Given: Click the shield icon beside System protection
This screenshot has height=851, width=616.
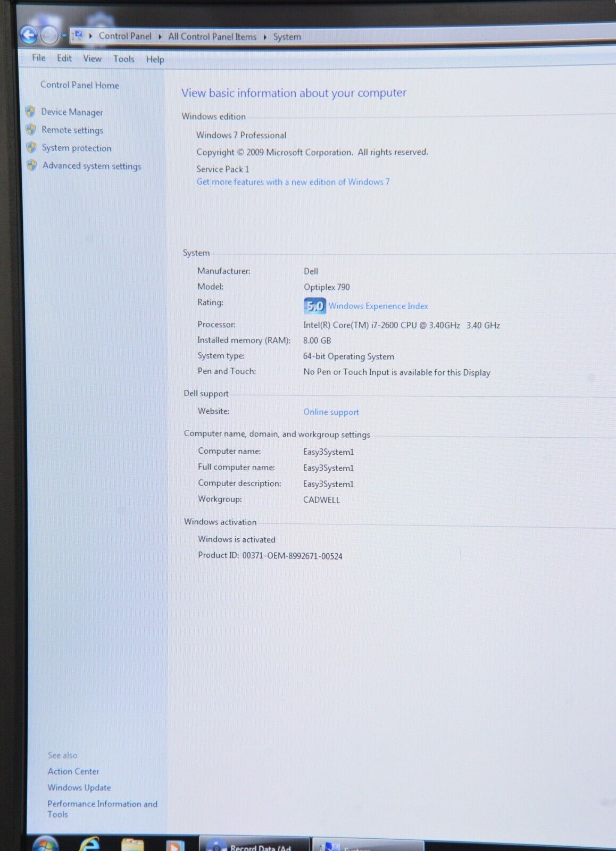Looking at the screenshot, I should (32, 147).
